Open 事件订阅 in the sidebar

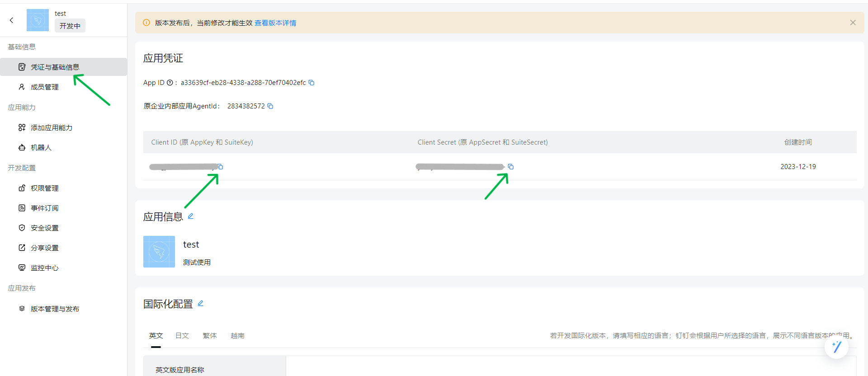point(44,208)
